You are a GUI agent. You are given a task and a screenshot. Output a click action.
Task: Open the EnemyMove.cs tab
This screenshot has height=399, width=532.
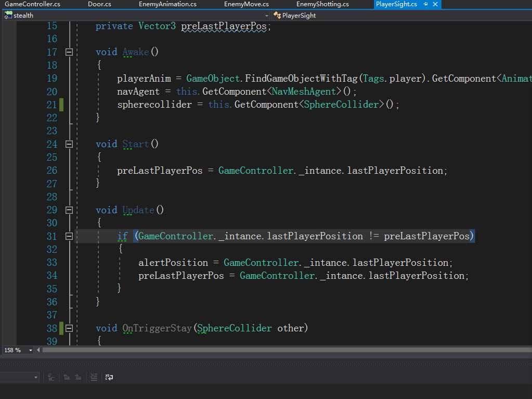[x=246, y=4]
